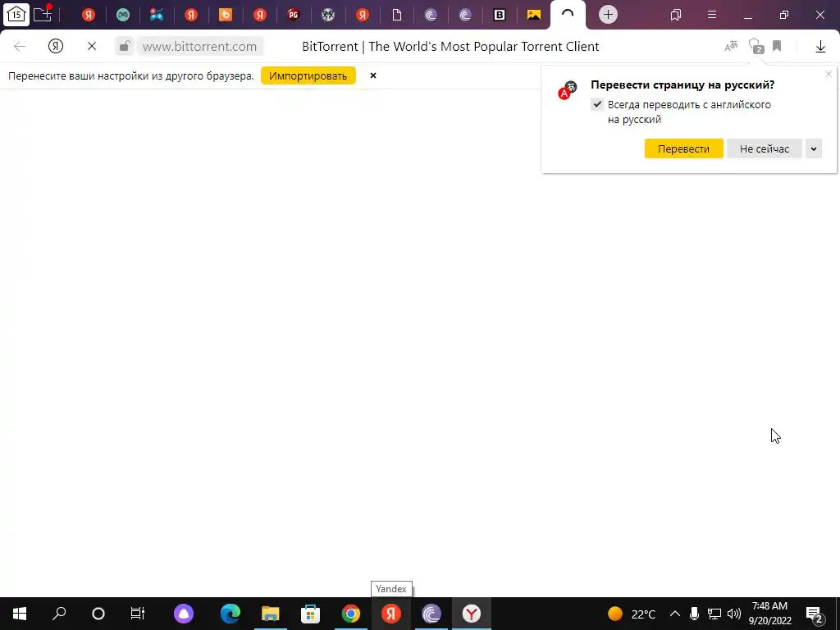
Task: Open the downloads arrow icon
Action: (x=820, y=47)
